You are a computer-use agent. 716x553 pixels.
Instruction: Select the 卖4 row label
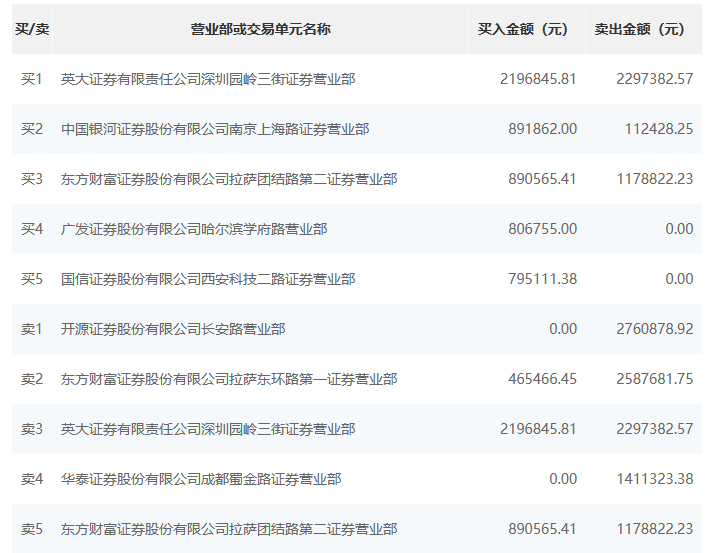(32, 479)
